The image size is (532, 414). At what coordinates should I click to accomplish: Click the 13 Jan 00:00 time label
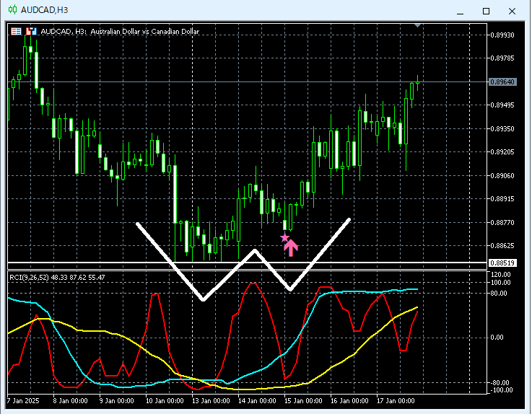(211, 401)
